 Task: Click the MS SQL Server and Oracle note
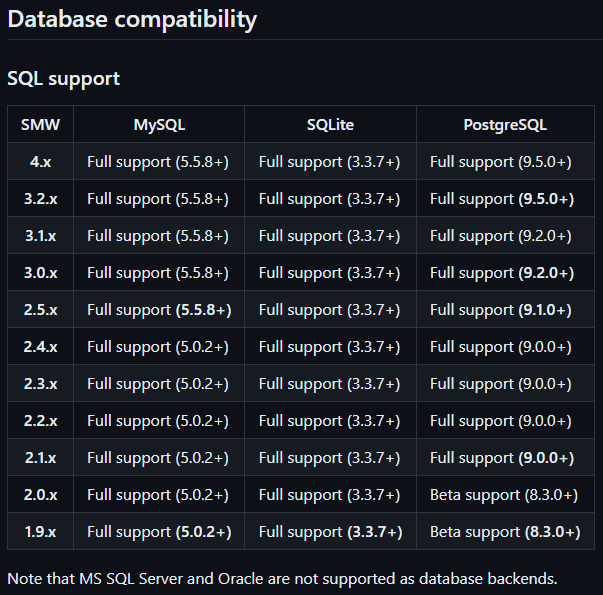click(x=281, y=578)
